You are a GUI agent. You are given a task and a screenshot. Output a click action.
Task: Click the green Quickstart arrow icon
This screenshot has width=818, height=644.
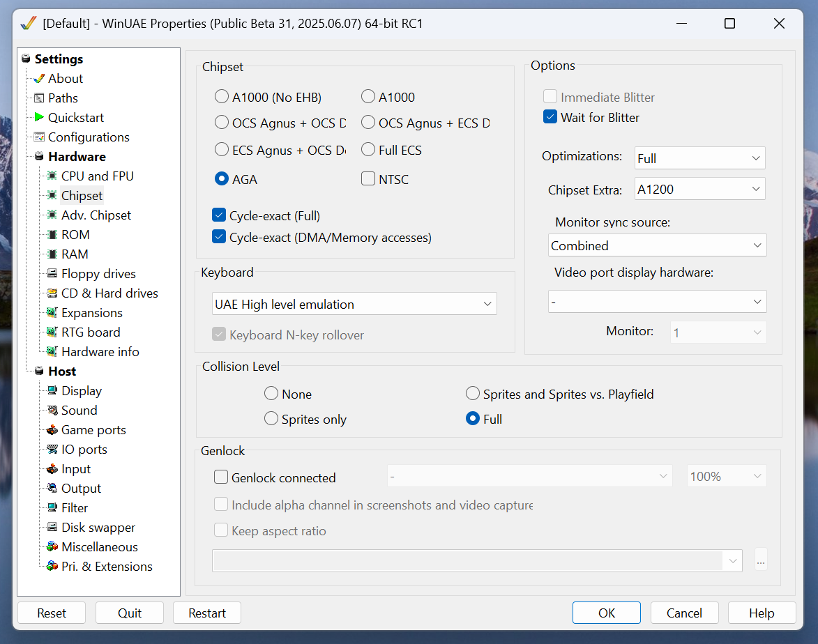[38, 117]
